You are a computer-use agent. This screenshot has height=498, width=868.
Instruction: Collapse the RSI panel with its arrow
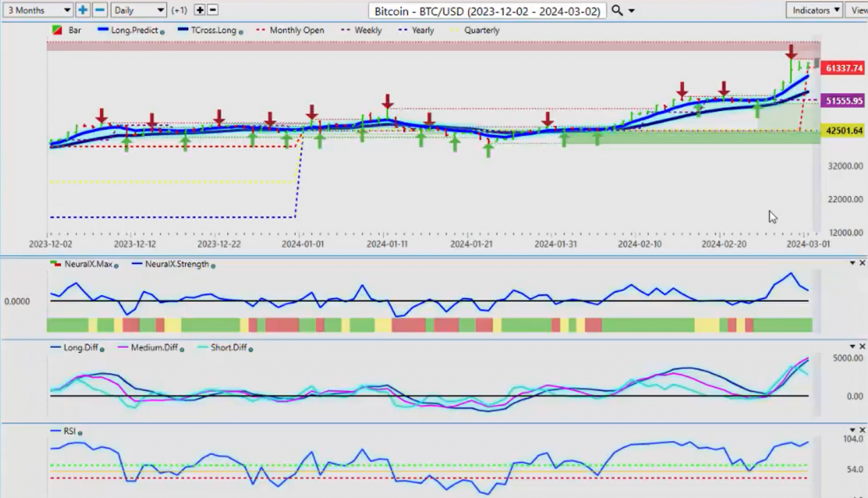[x=853, y=430]
